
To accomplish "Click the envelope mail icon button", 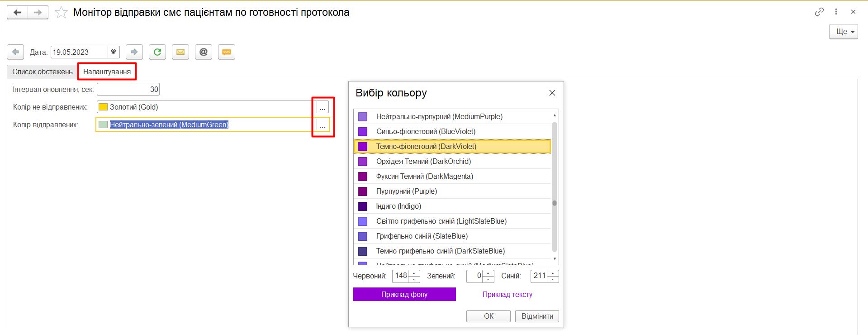I will (x=180, y=52).
